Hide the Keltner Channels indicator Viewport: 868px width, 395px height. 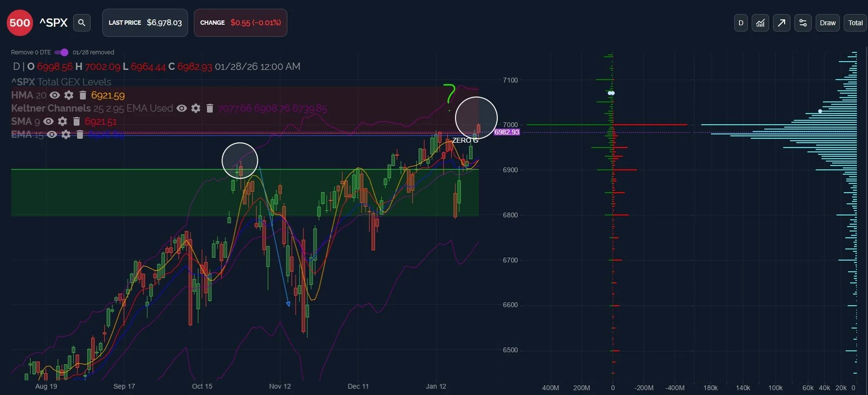pos(182,108)
